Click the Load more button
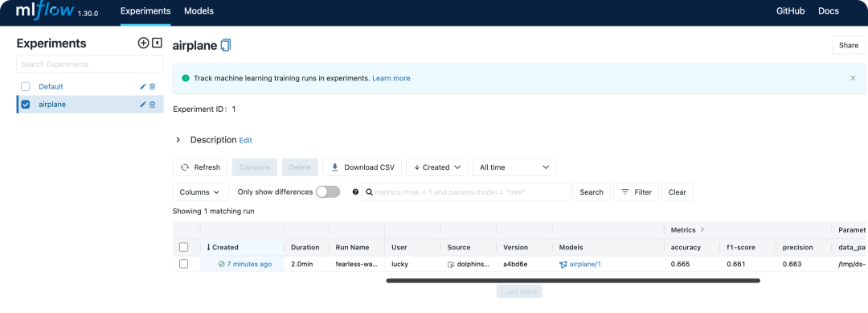This screenshot has height=313, width=868. (518, 292)
